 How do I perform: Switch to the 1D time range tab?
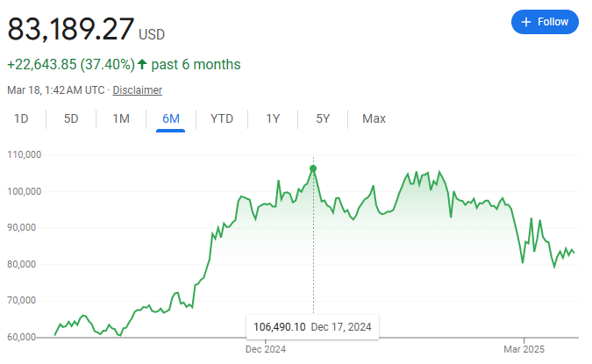pyautogui.click(x=22, y=119)
